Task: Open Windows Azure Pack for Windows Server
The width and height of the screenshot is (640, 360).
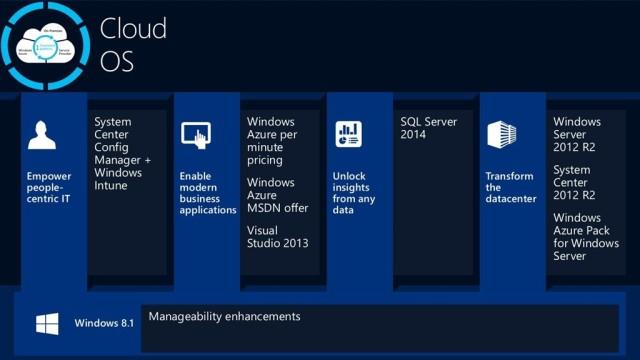Action: click(586, 237)
